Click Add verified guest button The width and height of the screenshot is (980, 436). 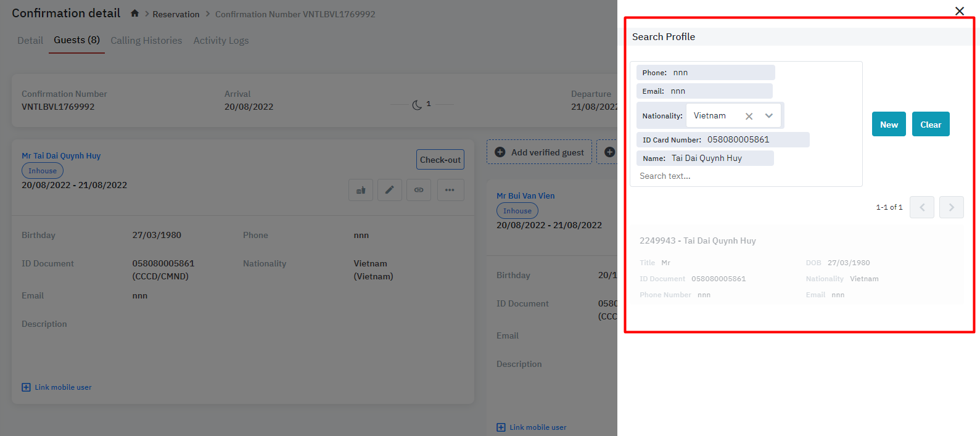[540, 152]
